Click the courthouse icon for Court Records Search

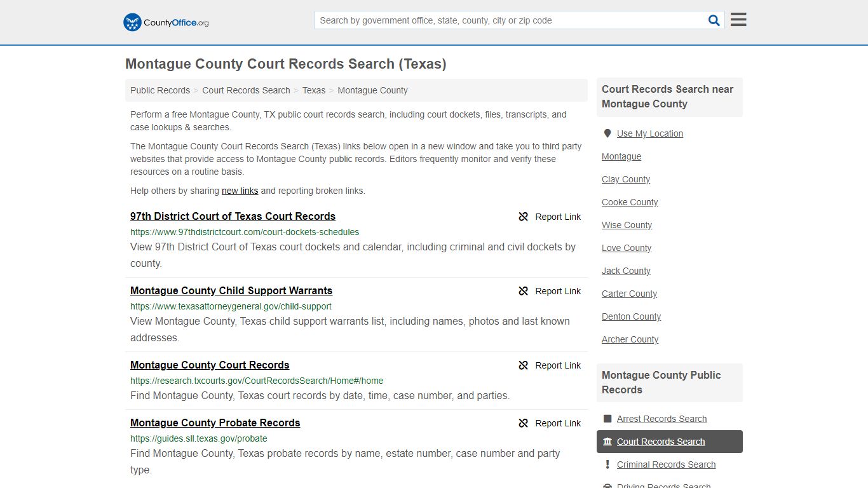(607, 442)
